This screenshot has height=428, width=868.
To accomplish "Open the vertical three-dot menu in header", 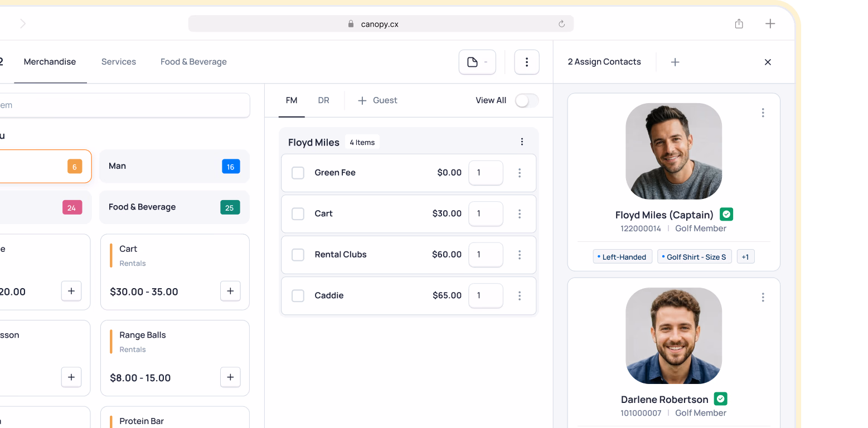I will tap(527, 62).
